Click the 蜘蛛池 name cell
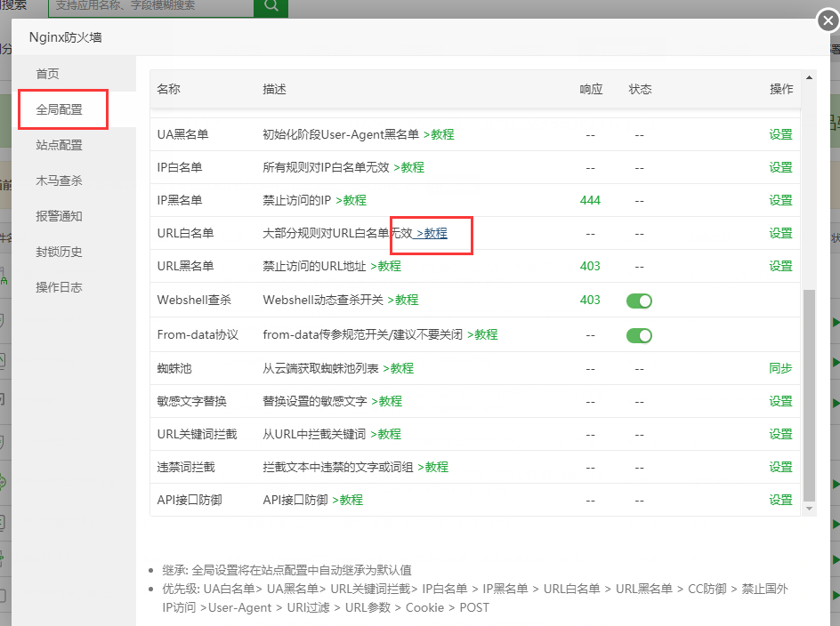 coord(174,368)
